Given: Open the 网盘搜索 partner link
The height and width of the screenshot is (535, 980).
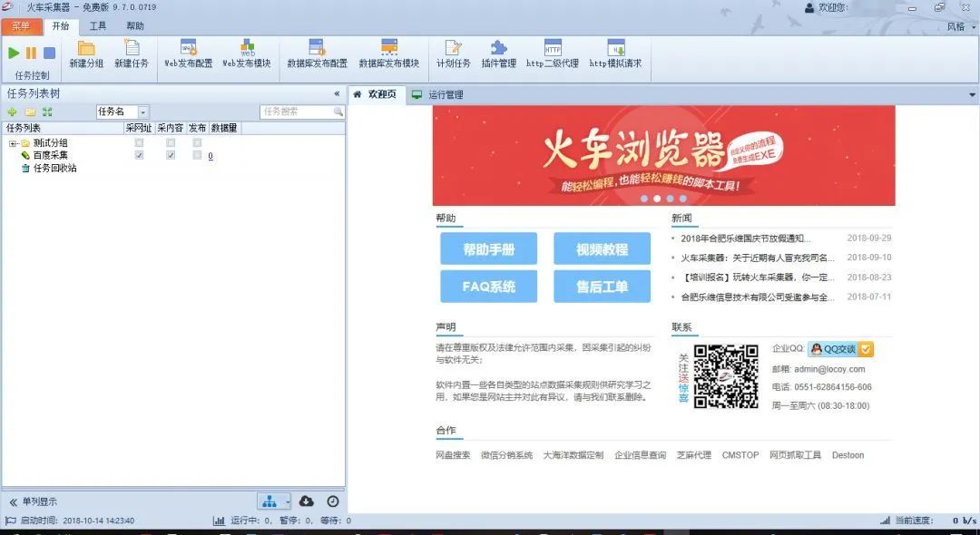Looking at the screenshot, I should tap(453, 455).
